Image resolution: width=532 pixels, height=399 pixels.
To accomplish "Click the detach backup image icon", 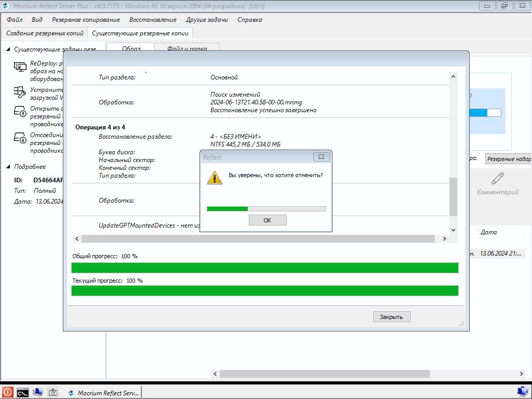I will (20, 138).
